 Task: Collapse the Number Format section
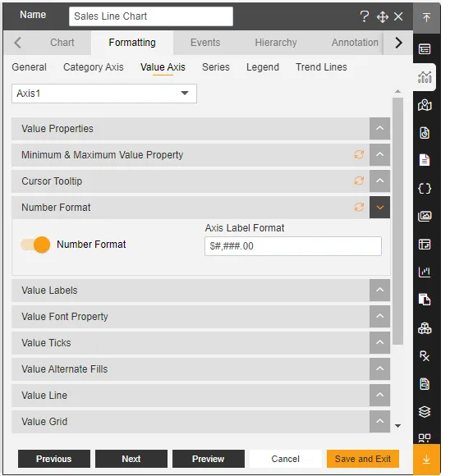[379, 208]
